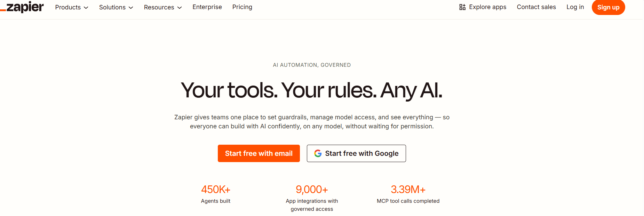The width and height of the screenshot is (644, 216).
Task: Go to the Enterprise page
Action: coord(207,7)
